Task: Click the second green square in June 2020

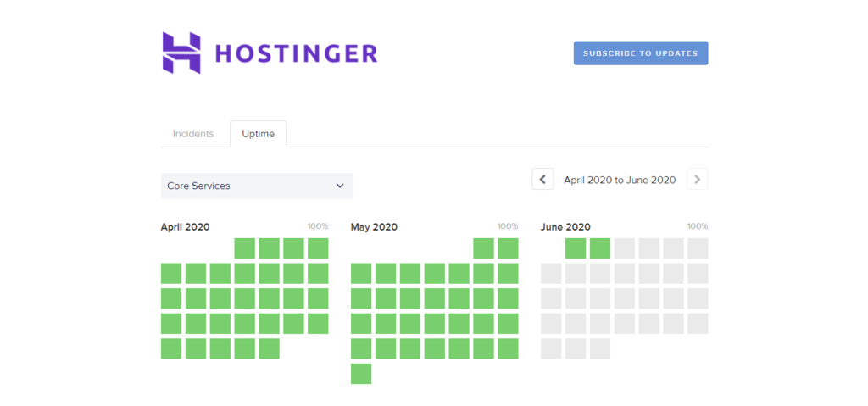Action: (x=600, y=248)
